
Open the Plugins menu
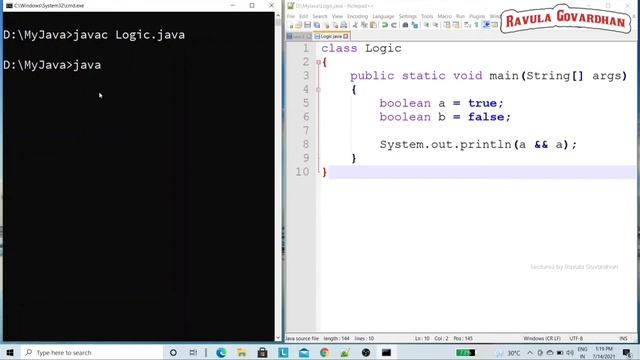[477, 16]
